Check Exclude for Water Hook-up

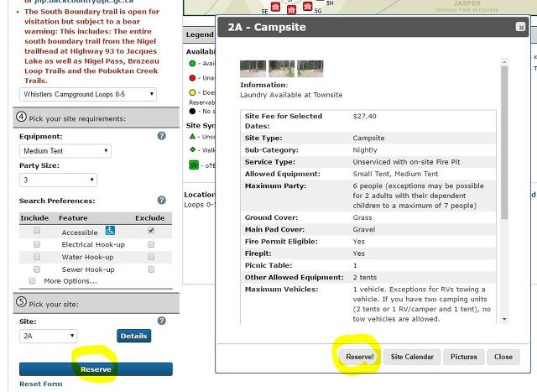(x=151, y=257)
